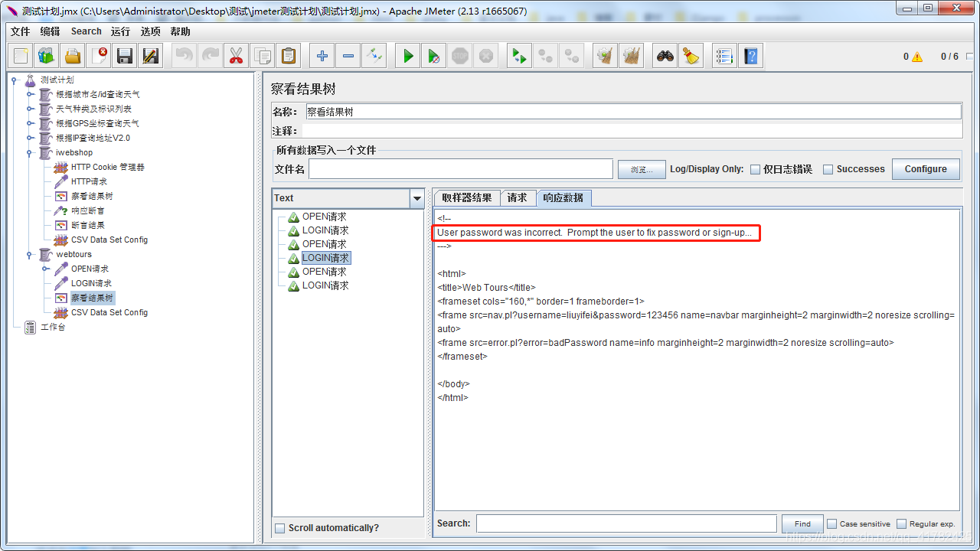The width and height of the screenshot is (980, 551).
Task: Reset search with the brush icon
Action: point(691,56)
